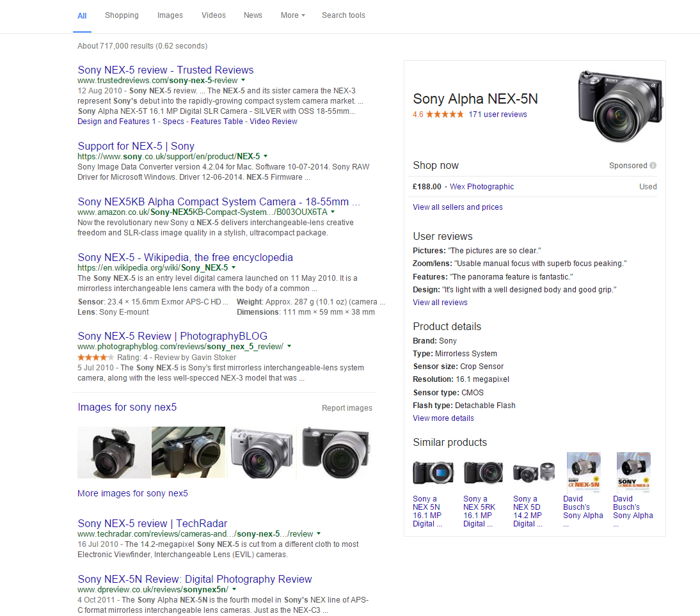Open the Sony a NEX 5RK 16.1 MP link
This screenshot has height=616, width=700.
coord(479,512)
